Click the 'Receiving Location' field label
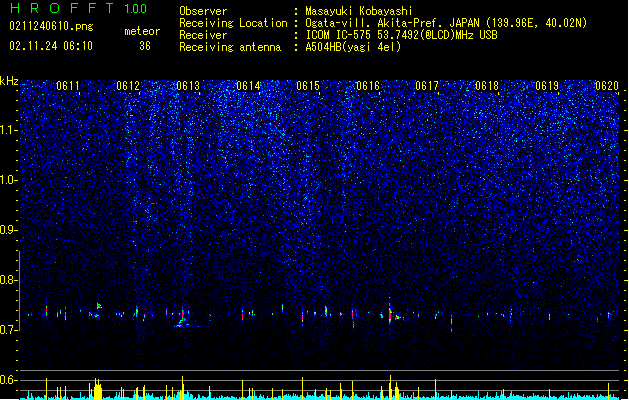 233,23
